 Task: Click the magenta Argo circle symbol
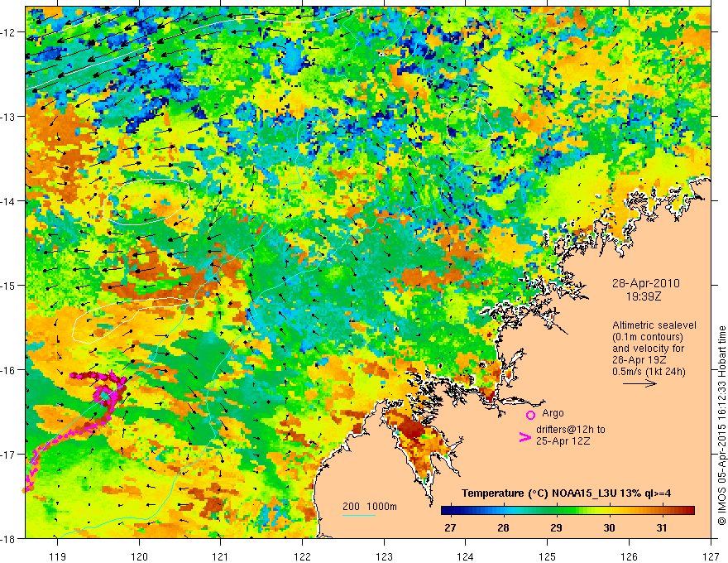tap(530, 415)
